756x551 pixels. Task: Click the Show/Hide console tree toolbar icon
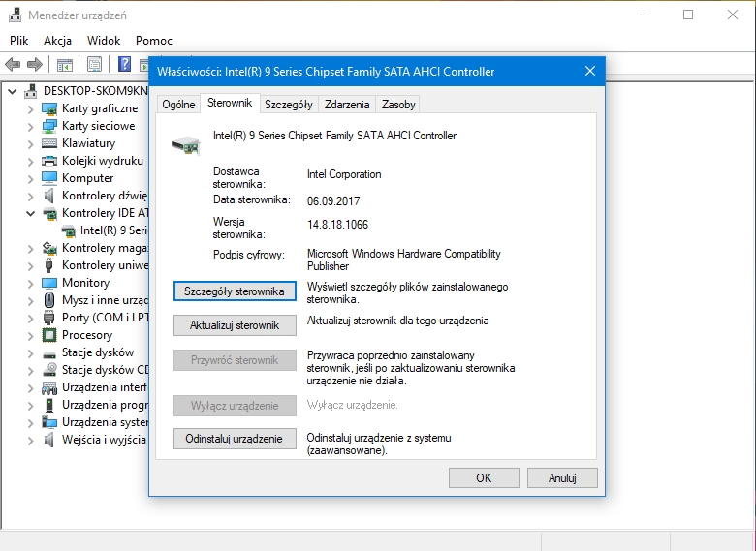coord(65,64)
